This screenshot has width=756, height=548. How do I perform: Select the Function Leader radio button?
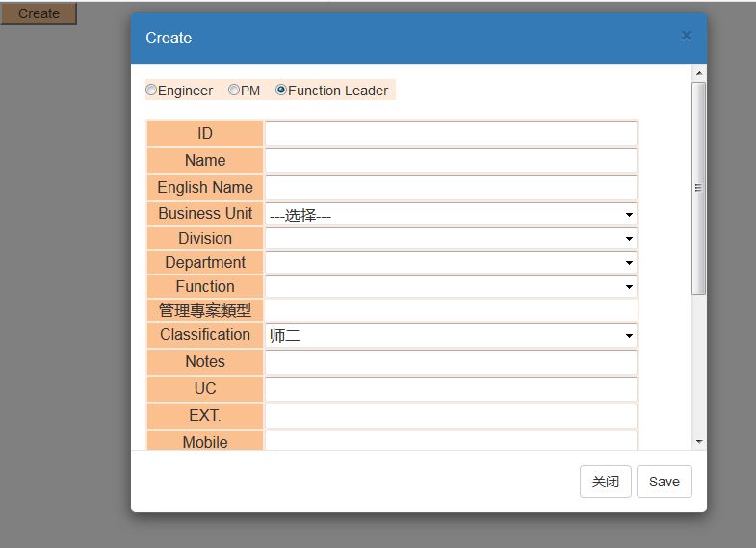[x=281, y=91]
